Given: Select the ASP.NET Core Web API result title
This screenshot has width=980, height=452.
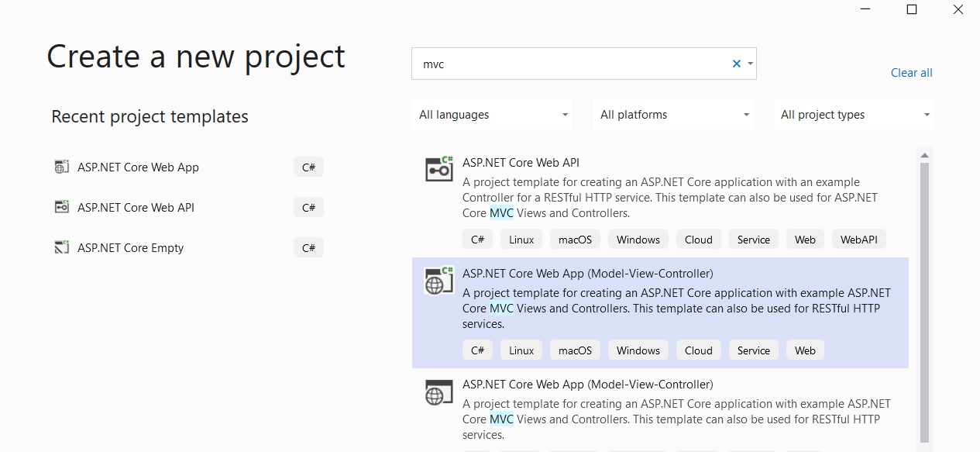Looking at the screenshot, I should pyautogui.click(x=521, y=162).
